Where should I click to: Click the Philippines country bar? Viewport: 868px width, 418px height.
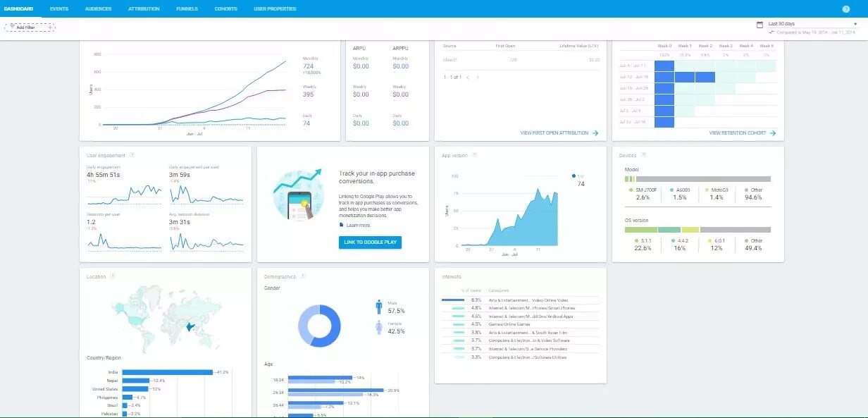point(129,398)
